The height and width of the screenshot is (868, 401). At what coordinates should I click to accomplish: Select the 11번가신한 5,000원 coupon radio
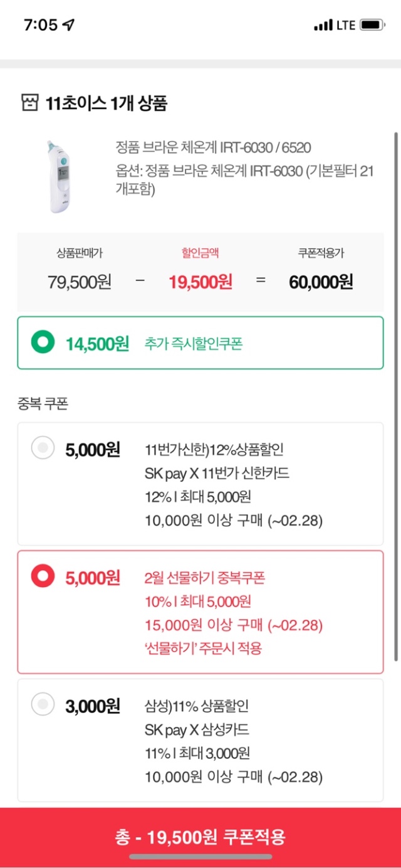pyautogui.click(x=43, y=448)
